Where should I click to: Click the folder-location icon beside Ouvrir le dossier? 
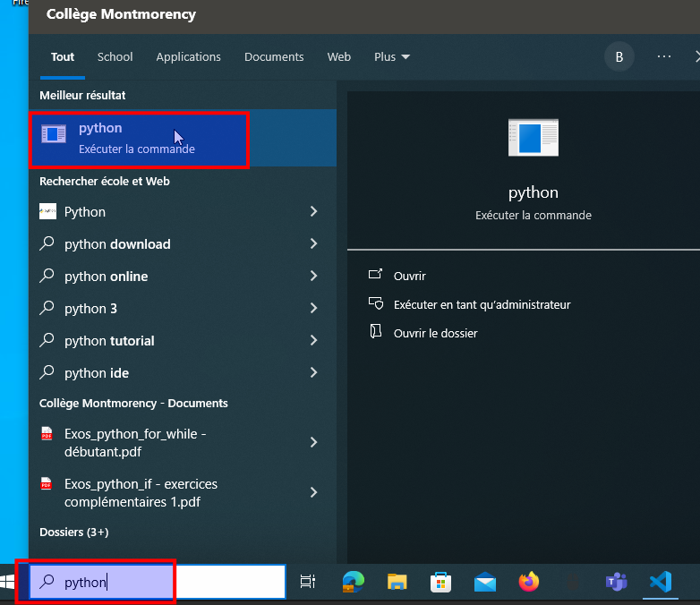pyautogui.click(x=375, y=331)
